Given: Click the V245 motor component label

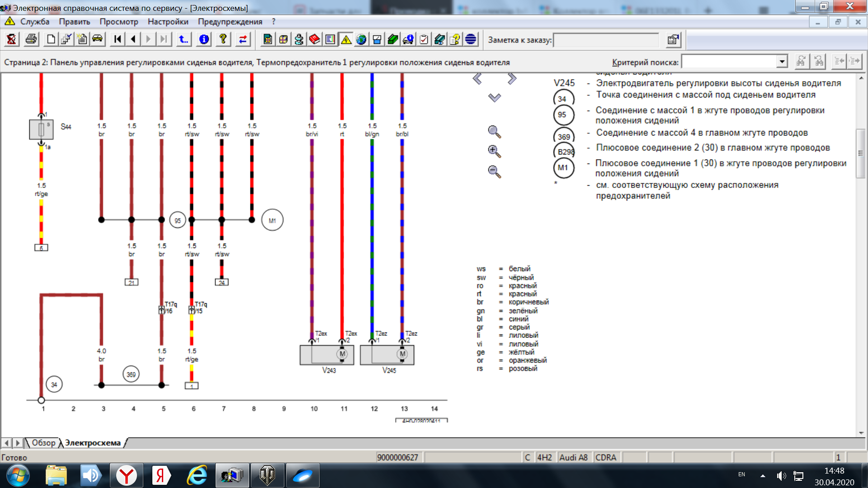Looking at the screenshot, I should click(x=389, y=370).
